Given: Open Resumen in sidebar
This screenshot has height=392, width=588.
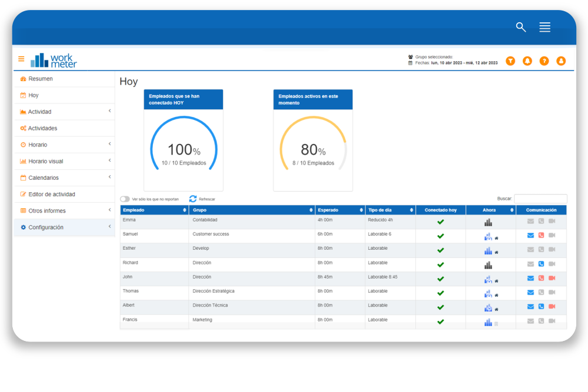Looking at the screenshot, I should tap(41, 79).
